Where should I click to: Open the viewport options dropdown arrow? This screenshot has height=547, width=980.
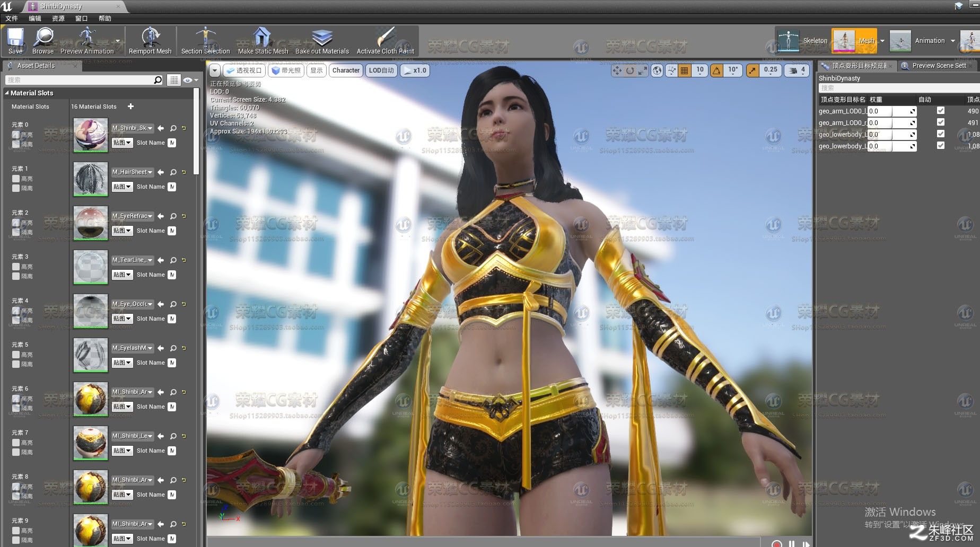pos(214,70)
